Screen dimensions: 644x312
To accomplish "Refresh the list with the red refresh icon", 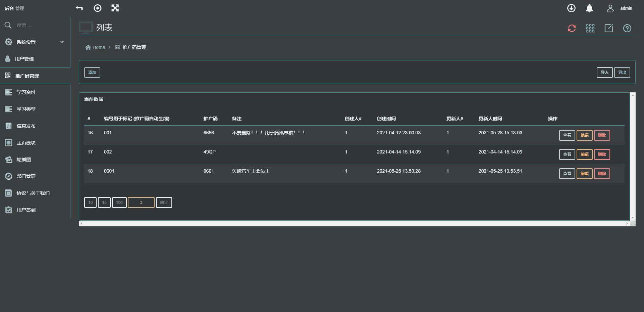I will tap(572, 28).
